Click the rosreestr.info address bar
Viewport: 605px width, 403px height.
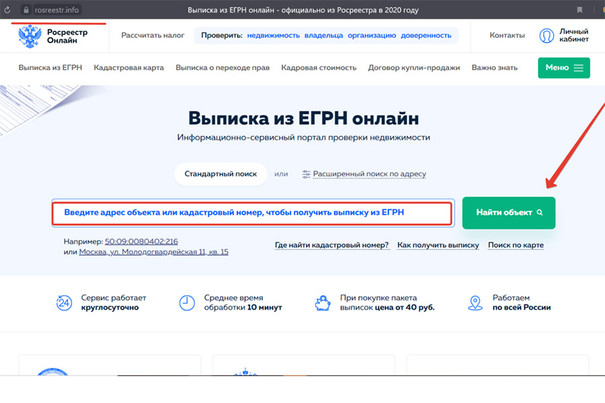coord(56,10)
